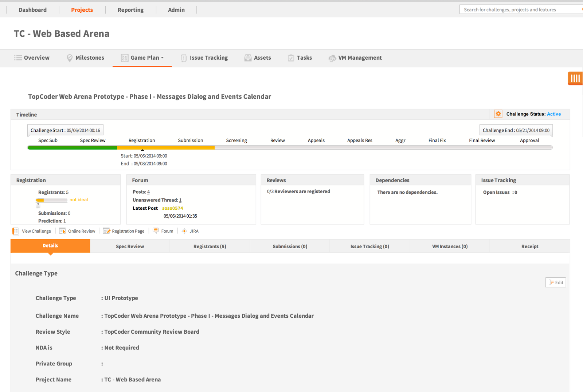Screen dimensions: 583x392
Task: Open the Issue Tracking project tab
Action: [204, 58]
